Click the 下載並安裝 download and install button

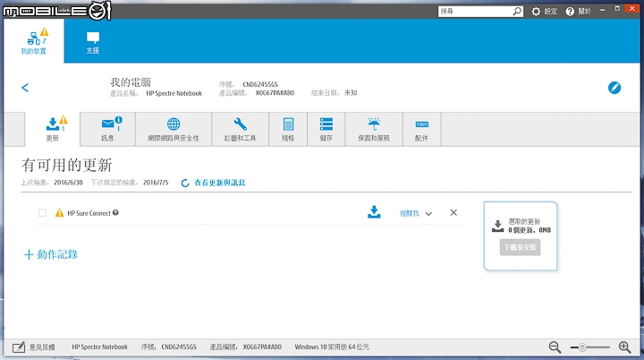click(x=520, y=247)
